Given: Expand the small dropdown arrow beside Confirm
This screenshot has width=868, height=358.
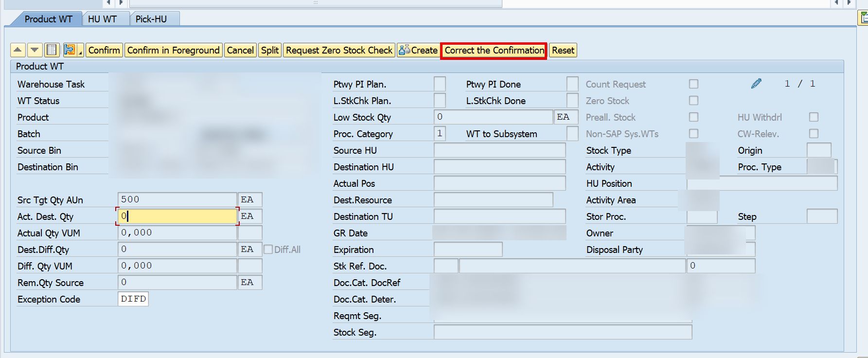Looking at the screenshot, I should [81, 51].
